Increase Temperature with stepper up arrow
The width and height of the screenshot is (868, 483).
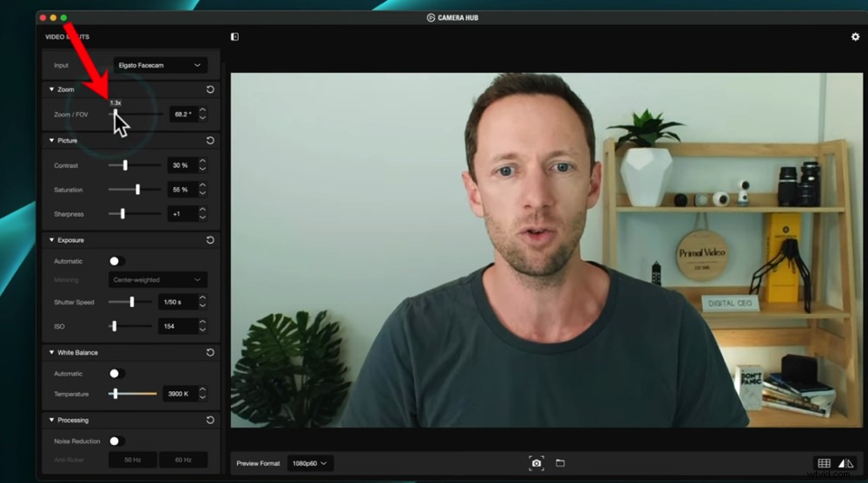click(x=202, y=389)
